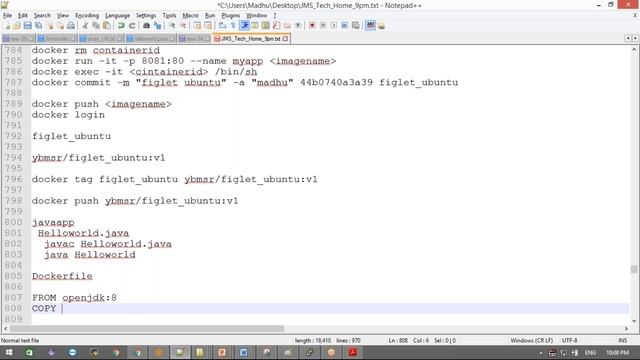Screen dimensions: 640x360
Task: Open the Run menu
Action: (x=210, y=16)
